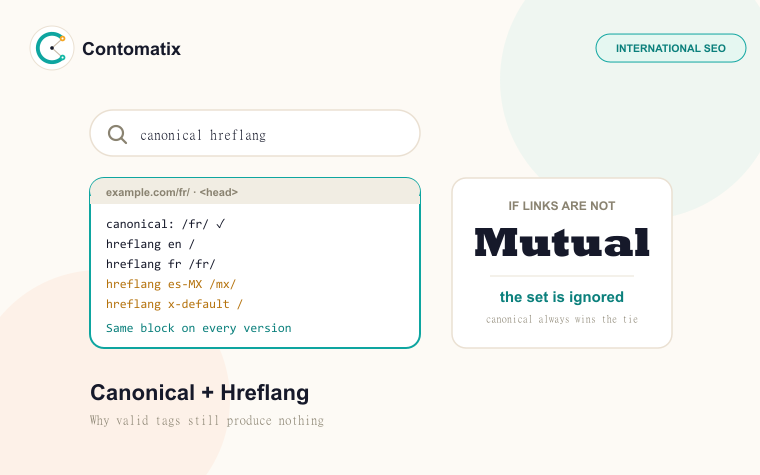The width and height of the screenshot is (760, 475).
Task: Click the large 'Mutual' word
Action: point(562,243)
